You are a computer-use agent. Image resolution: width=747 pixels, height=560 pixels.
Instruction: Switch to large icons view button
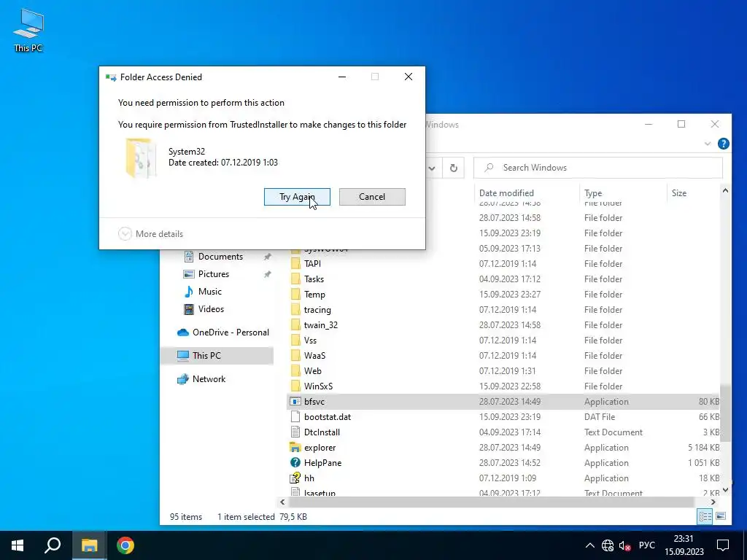pos(721,517)
